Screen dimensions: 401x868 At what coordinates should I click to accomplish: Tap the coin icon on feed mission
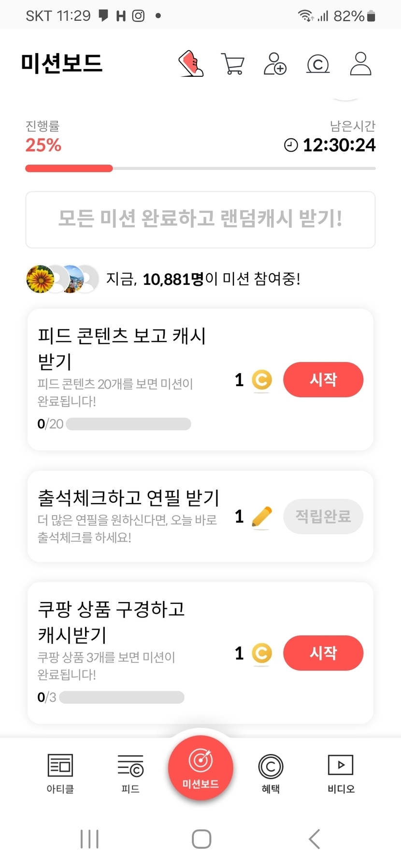click(262, 380)
